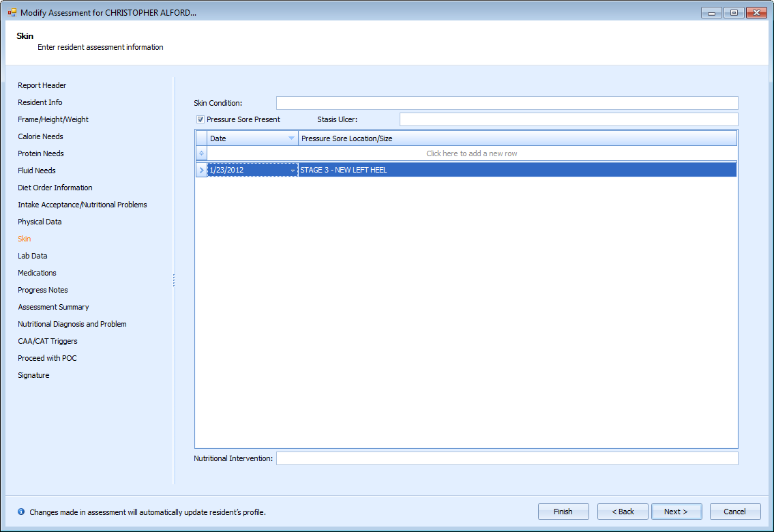Click the Pressure Sore Location/Size column header

click(518, 138)
